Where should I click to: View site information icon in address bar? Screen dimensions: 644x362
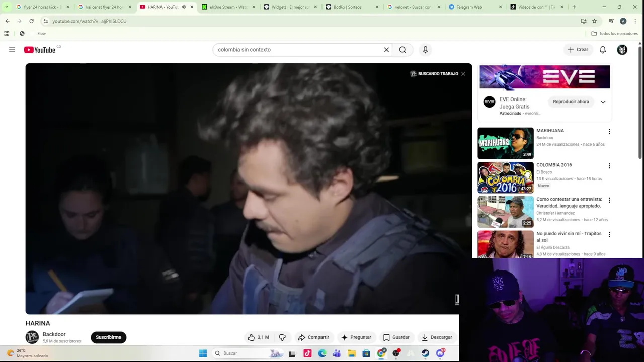pyautogui.click(x=45, y=21)
